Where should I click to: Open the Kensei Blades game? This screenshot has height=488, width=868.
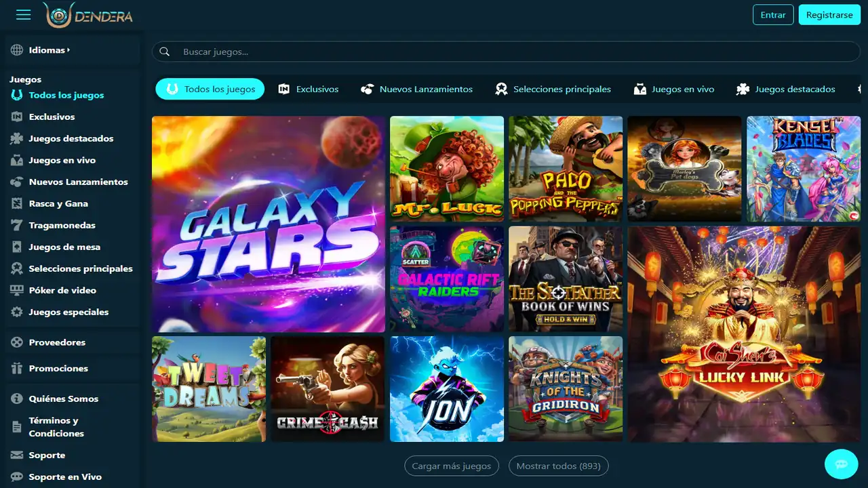[804, 169]
